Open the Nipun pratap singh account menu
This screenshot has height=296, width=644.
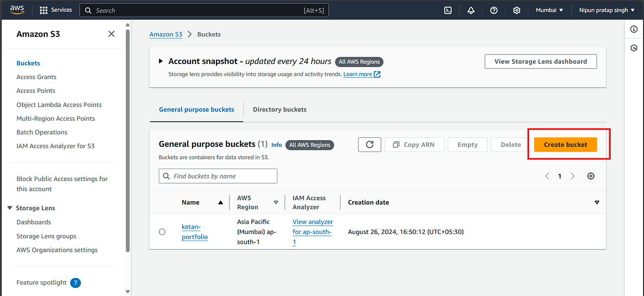607,10
